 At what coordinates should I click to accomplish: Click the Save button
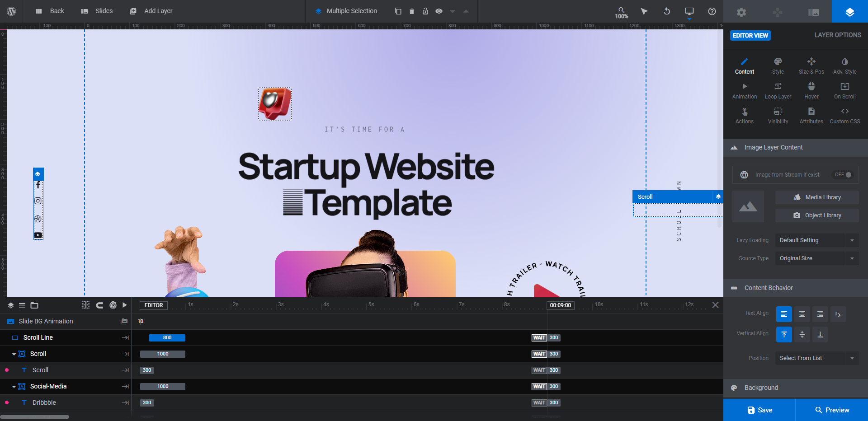click(759, 410)
